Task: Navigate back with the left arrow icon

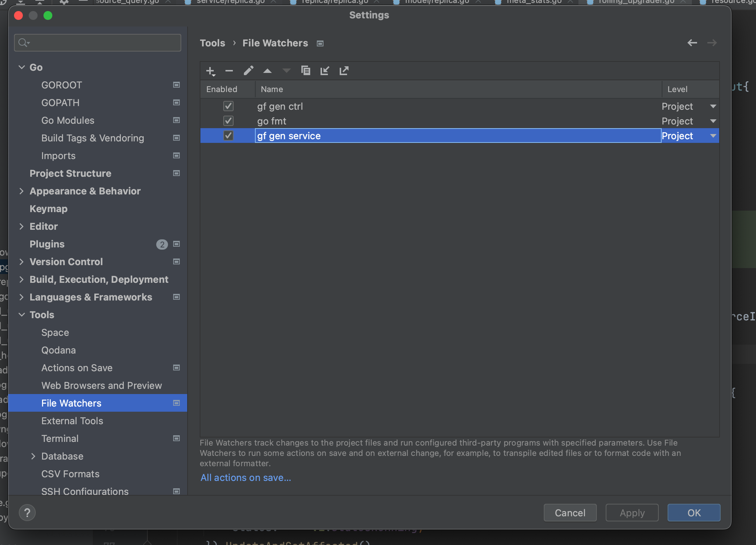Action: click(692, 43)
